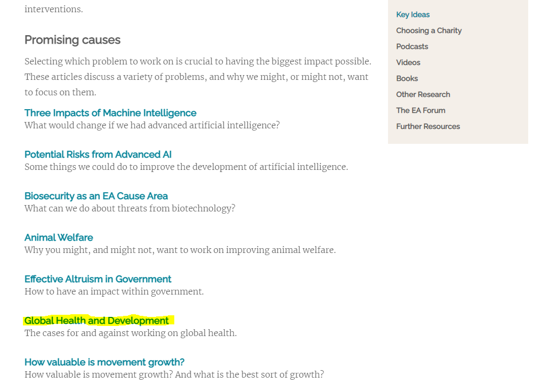Click the movement growth article title link
Screen dimensions: 533x392
(x=104, y=362)
